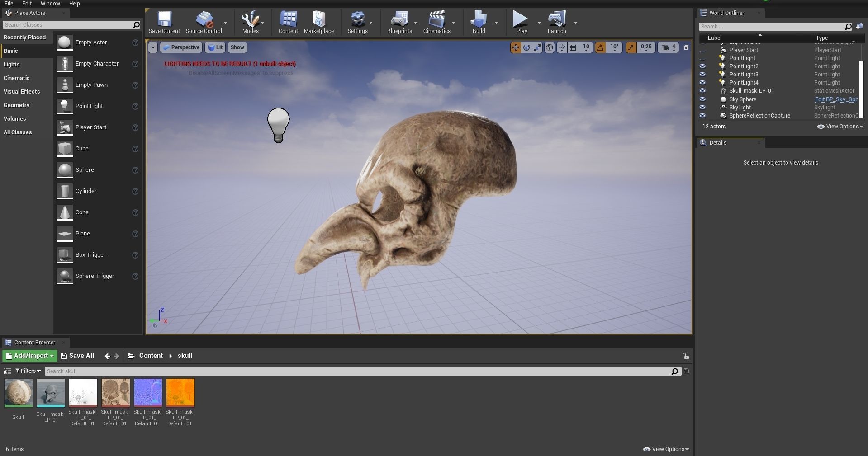The width and height of the screenshot is (868, 456).
Task: Open the File menu
Action: click(x=9, y=4)
